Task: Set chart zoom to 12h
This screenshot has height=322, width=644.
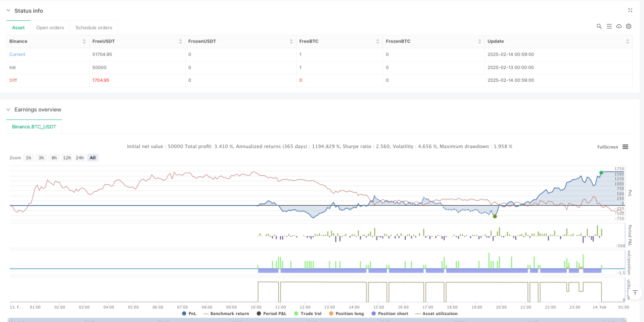Action: click(67, 158)
